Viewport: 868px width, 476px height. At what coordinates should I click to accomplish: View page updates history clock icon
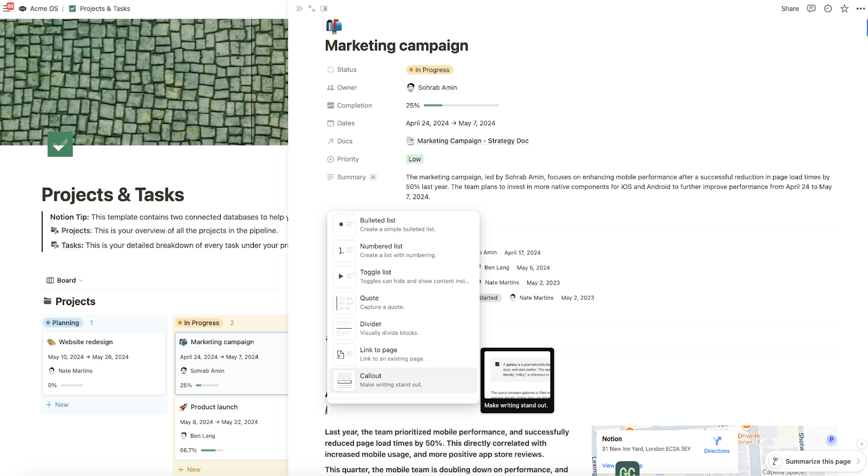[828, 9]
